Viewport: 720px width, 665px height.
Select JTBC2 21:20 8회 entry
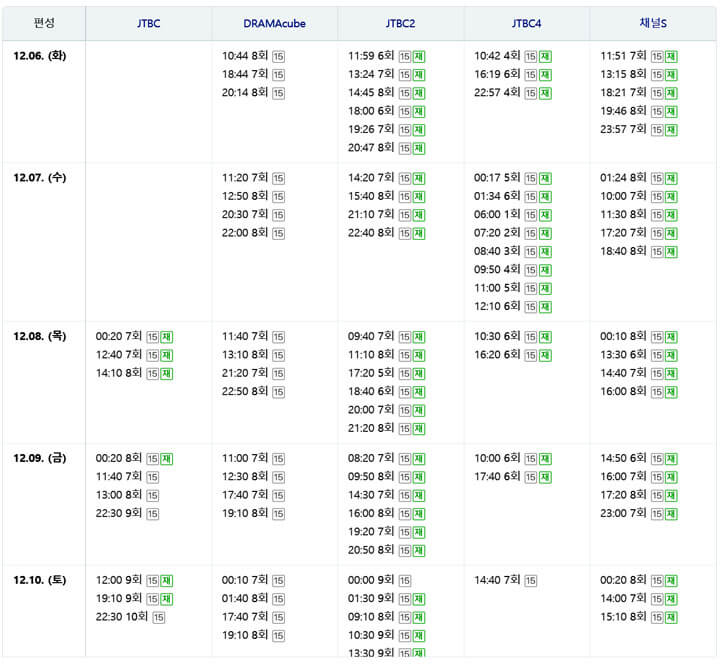(371, 428)
